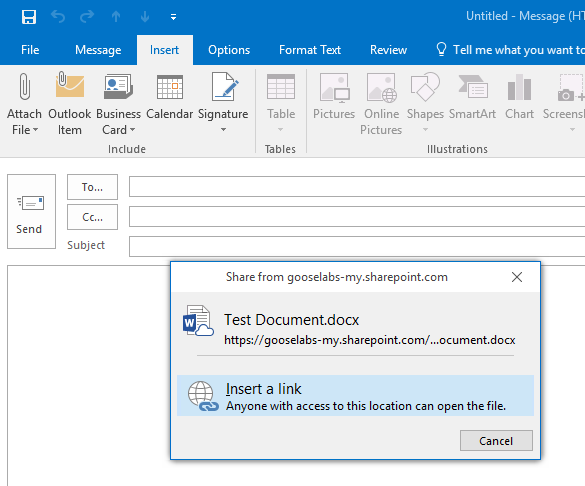Viewport: 585px width, 486px height.
Task: Click the globe link icon
Action: pyautogui.click(x=203, y=396)
